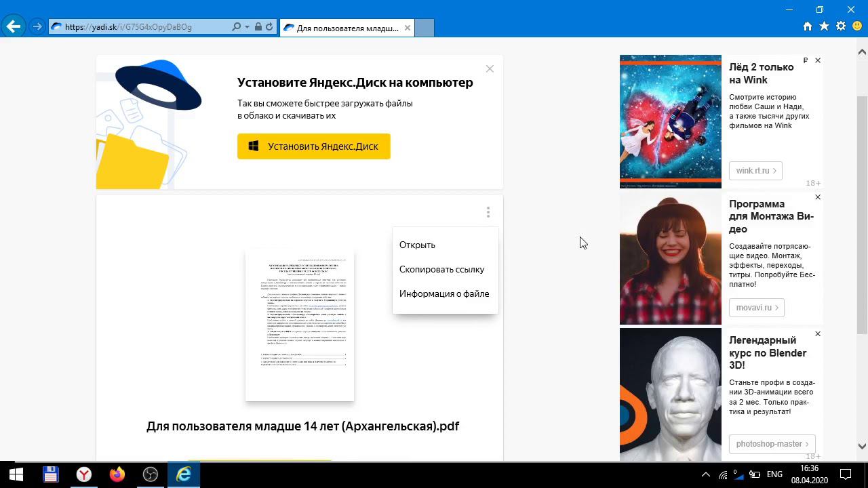Click the page scrollbar up arrow
Viewport: 868px width, 488px height.
click(862, 52)
